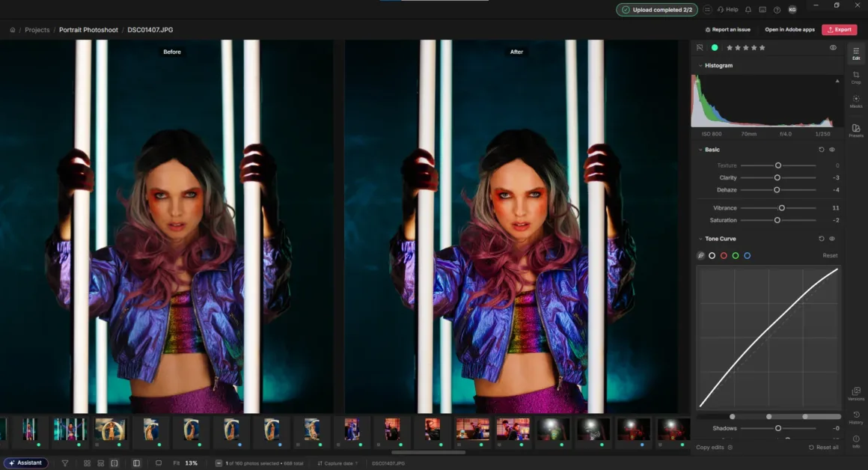The width and height of the screenshot is (868, 470).
Task: Click the deselect photos minus checkbox
Action: (218, 463)
